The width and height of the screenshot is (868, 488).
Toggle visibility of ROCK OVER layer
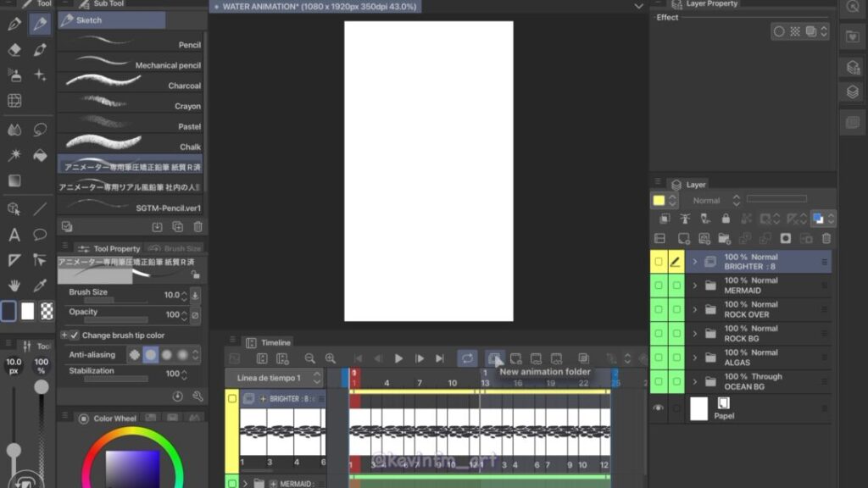point(658,309)
